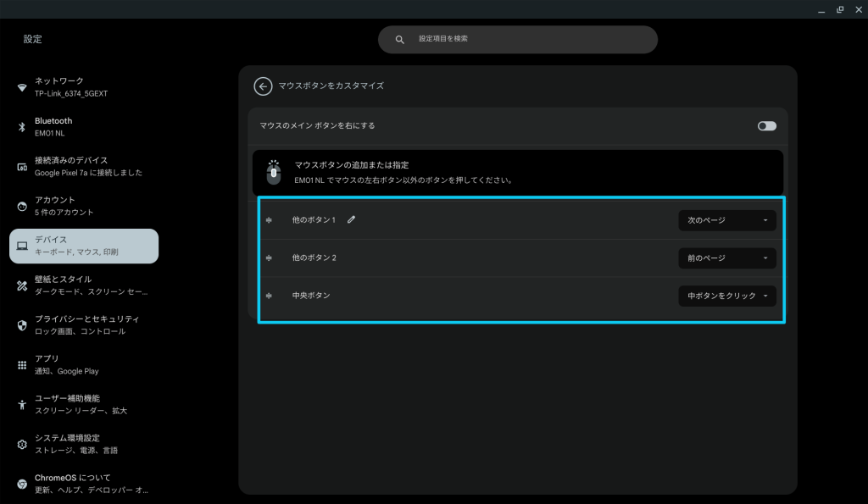
Task: Open 前のページ dropdown for 他のボタン 2
Action: point(726,258)
